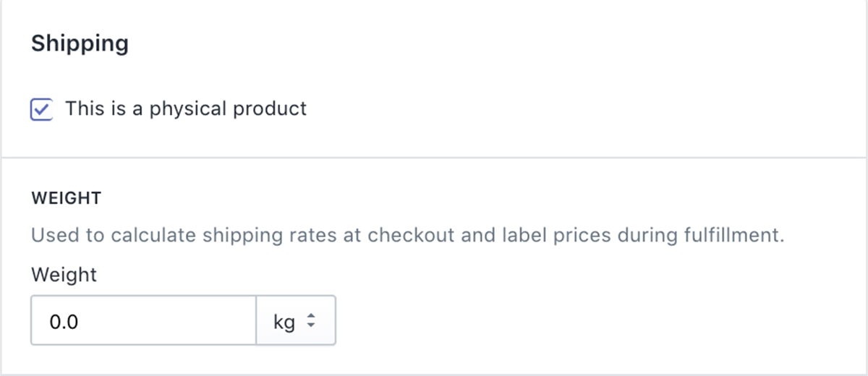
Task: Uncheck the physical product checkbox
Action: (41, 110)
